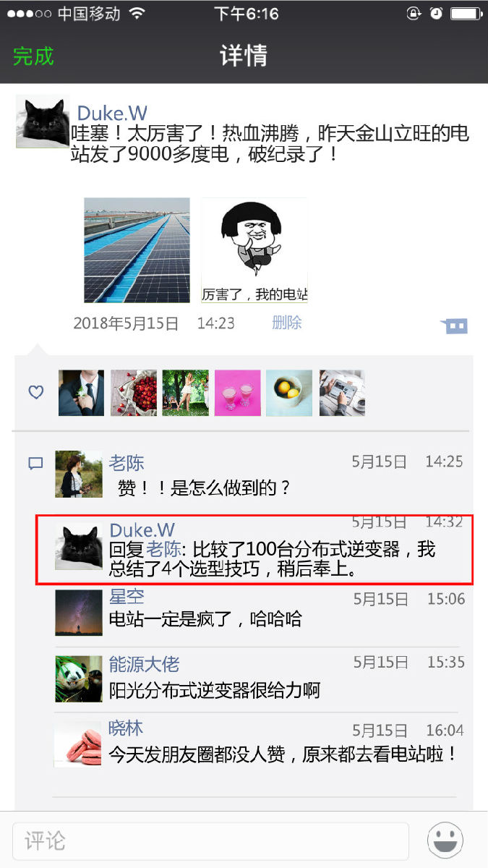Tap the speech bubble comments icon
The width and height of the screenshot is (488, 868).
[x=35, y=464]
